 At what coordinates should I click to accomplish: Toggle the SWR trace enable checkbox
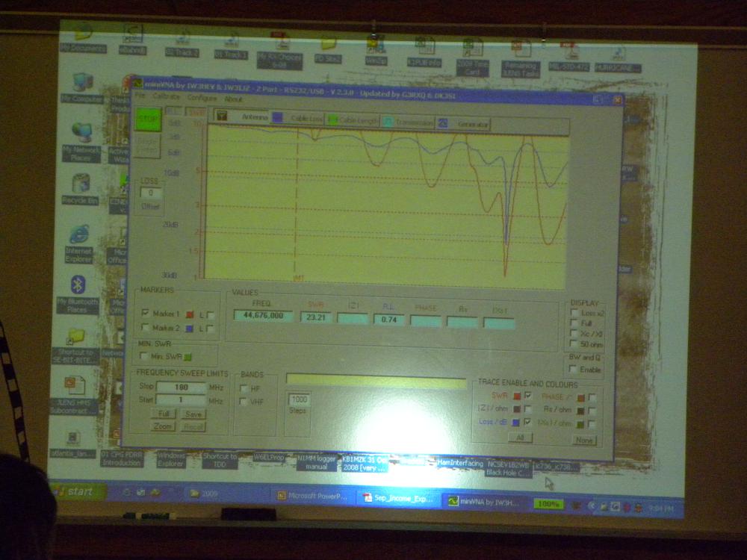pyautogui.click(x=528, y=395)
